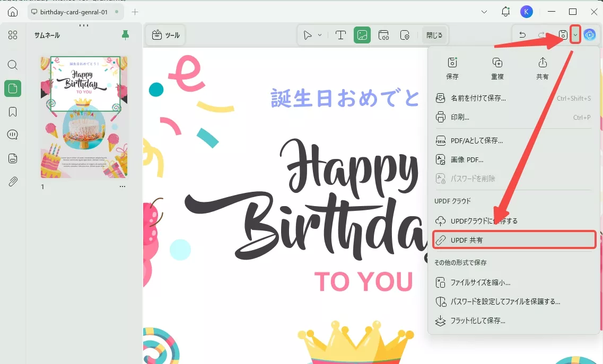The height and width of the screenshot is (364, 603).
Task: Choose PDF/Aとして保存... menu entry
Action: (514, 140)
